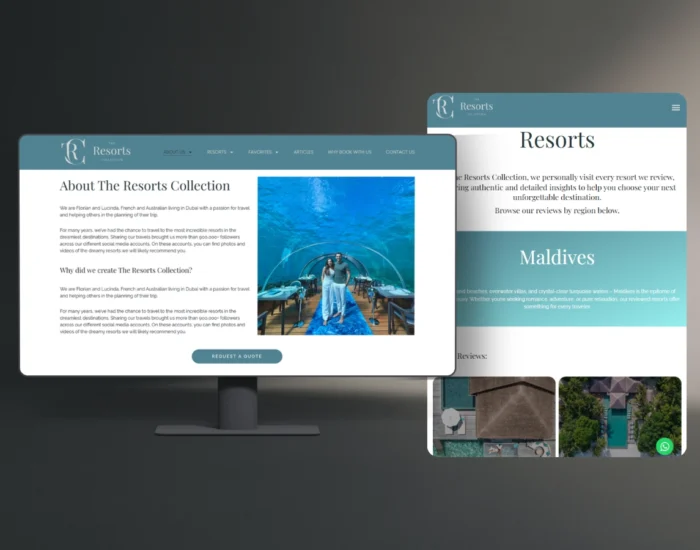Click the Resorts Collection logo in desktop header

click(x=96, y=152)
